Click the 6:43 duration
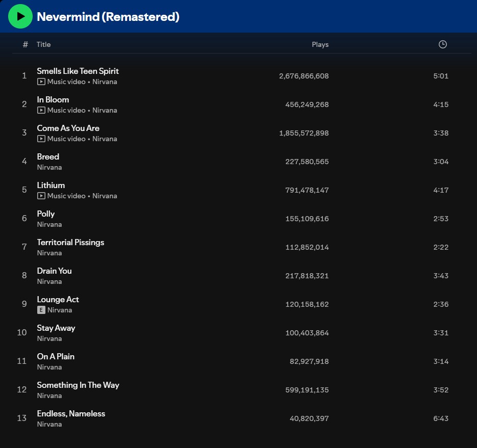Screen dimensions: 477x448 click(x=441, y=418)
